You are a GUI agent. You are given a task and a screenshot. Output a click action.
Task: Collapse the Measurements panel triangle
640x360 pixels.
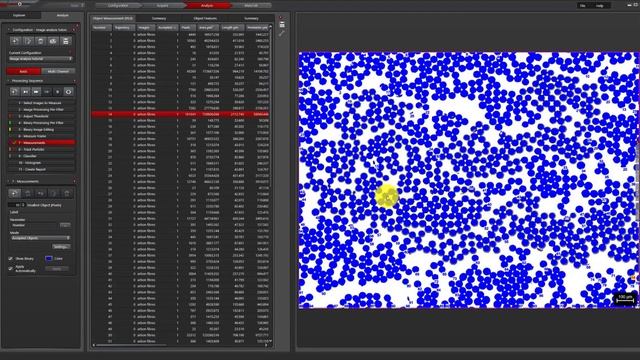click(9, 181)
